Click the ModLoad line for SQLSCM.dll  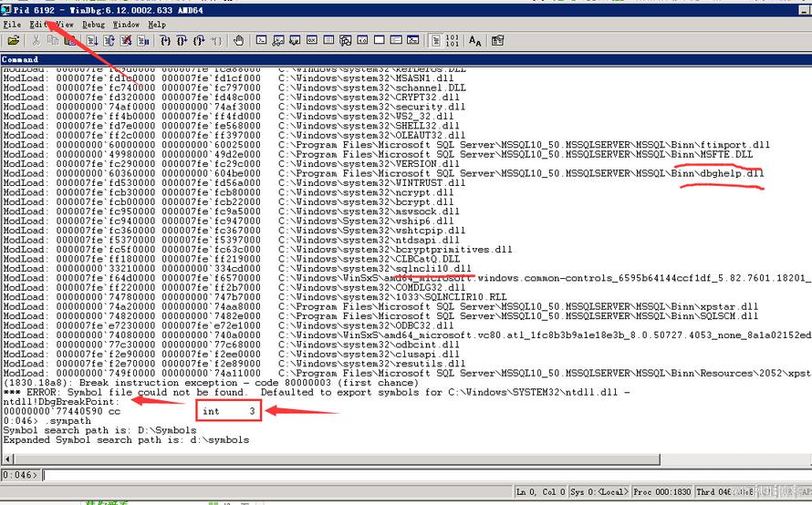click(380, 315)
